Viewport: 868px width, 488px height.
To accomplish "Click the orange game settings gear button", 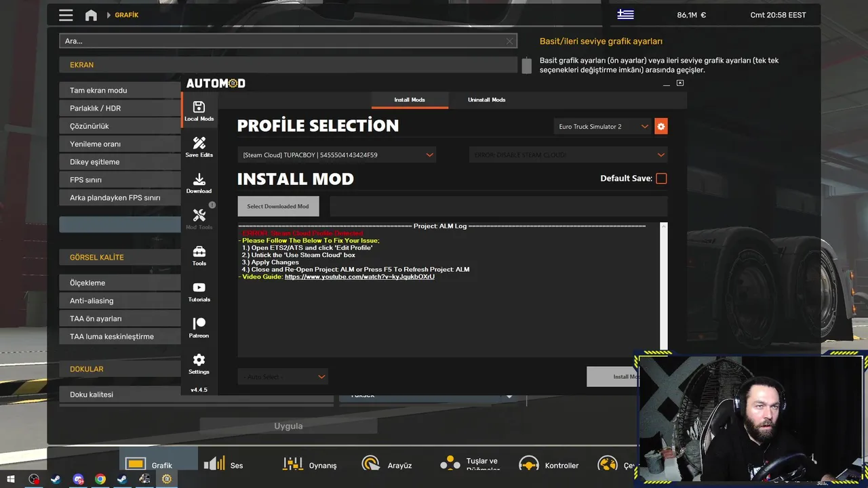I will [661, 126].
